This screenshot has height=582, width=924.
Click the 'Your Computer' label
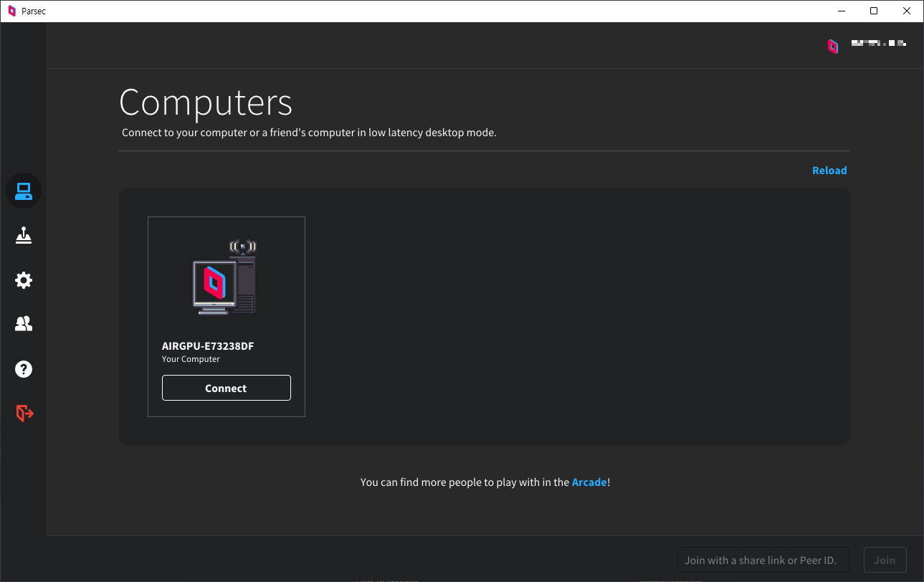click(191, 359)
